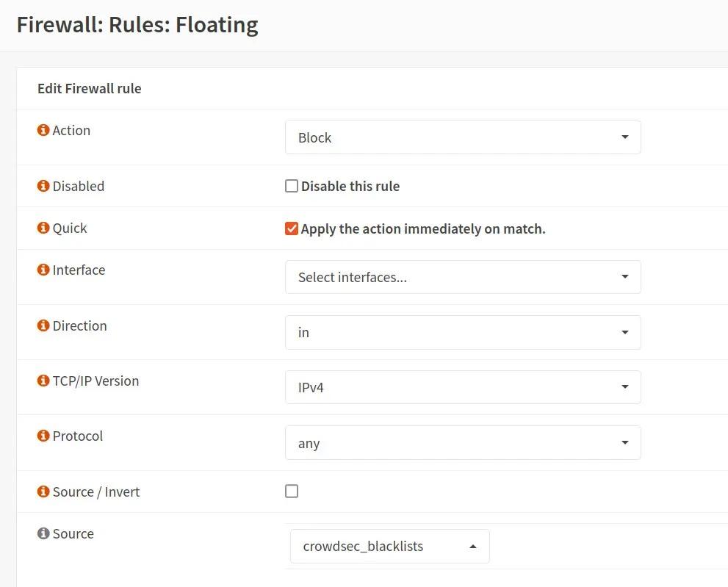Click the Source / Invert info icon
Viewport: 728px width, 587px height.
[43, 491]
